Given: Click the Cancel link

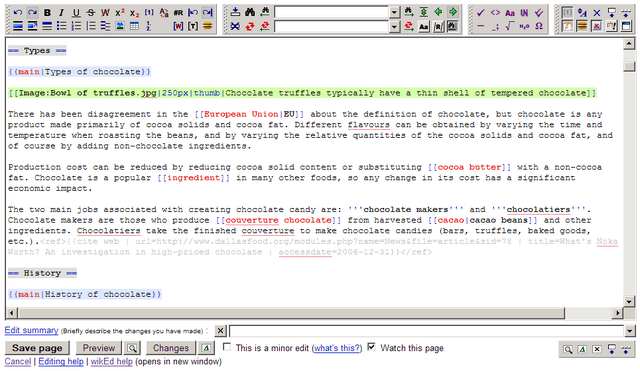Looking at the screenshot, I should point(18,362).
